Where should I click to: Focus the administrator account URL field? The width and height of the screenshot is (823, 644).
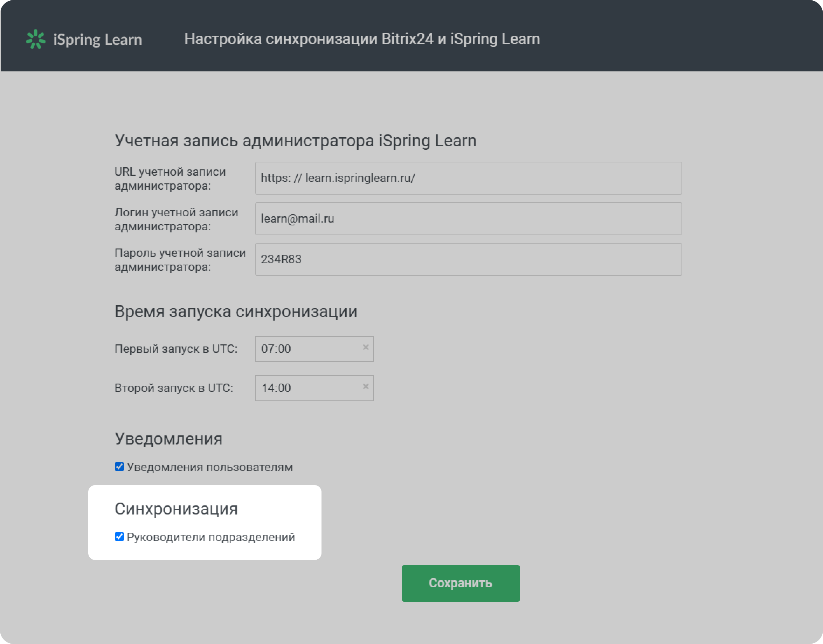click(x=468, y=178)
